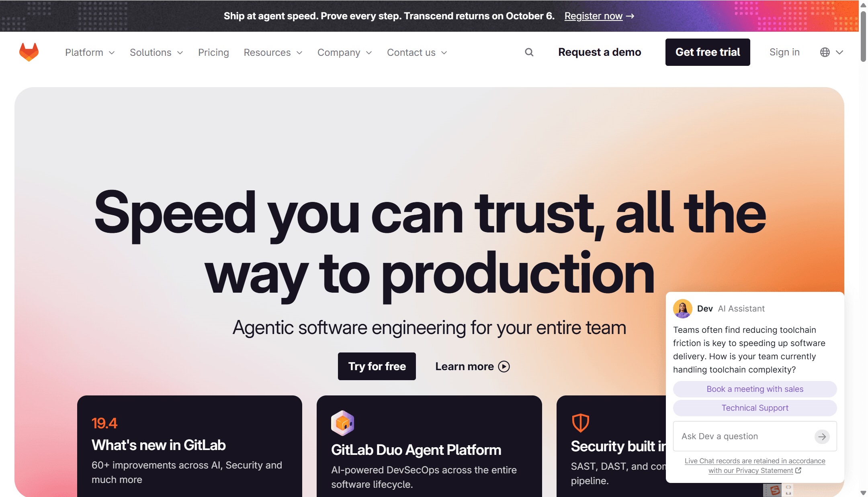Expand the Company dropdown menu
The width and height of the screenshot is (868, 497).
point(345,53)
